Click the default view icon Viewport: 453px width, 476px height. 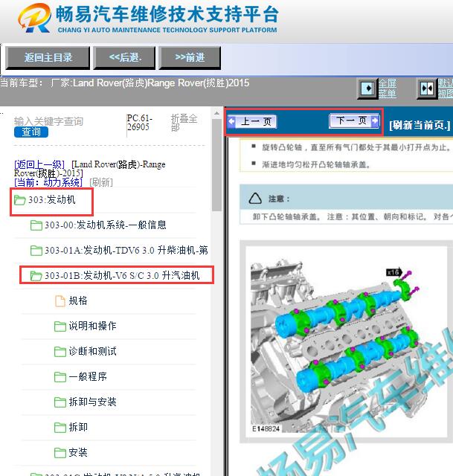(426, 89)
